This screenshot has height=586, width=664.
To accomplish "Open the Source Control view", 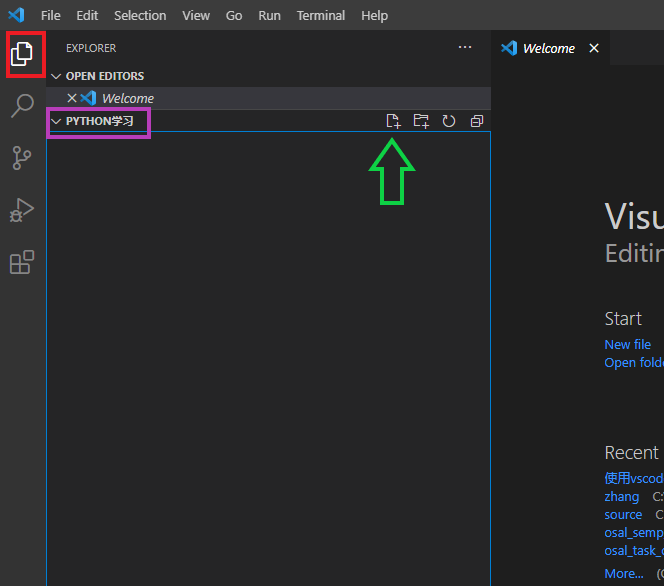I will tap(22, 158).
